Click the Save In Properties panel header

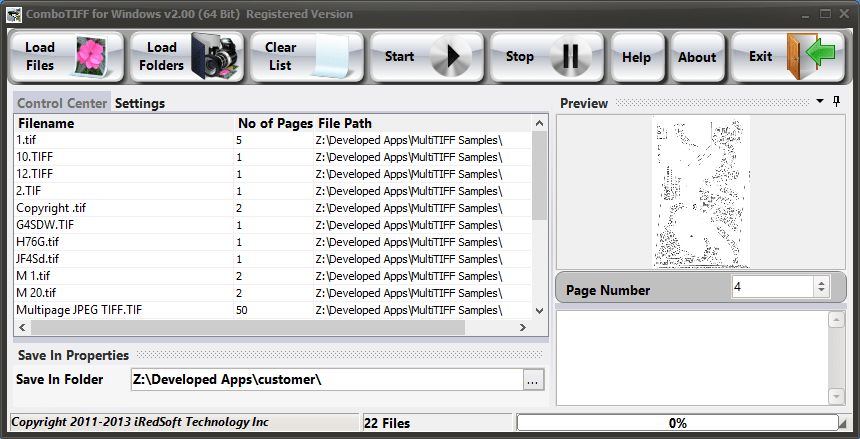280,355
